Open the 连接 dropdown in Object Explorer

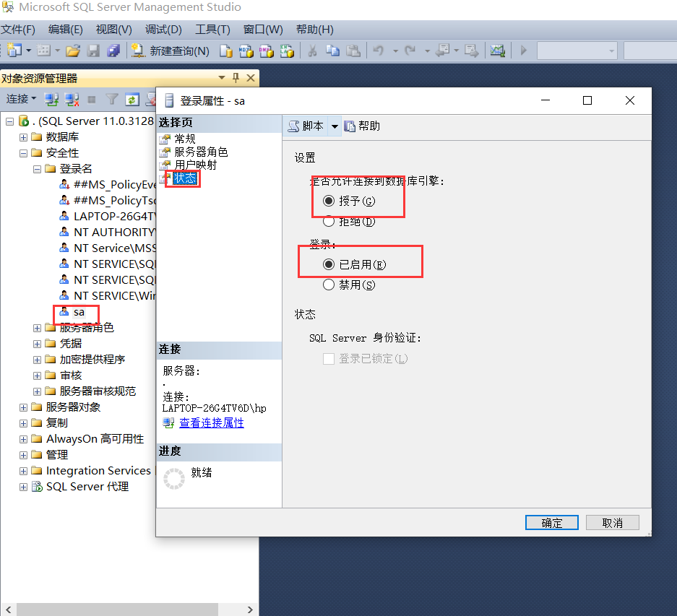click(x=21, y=99)
